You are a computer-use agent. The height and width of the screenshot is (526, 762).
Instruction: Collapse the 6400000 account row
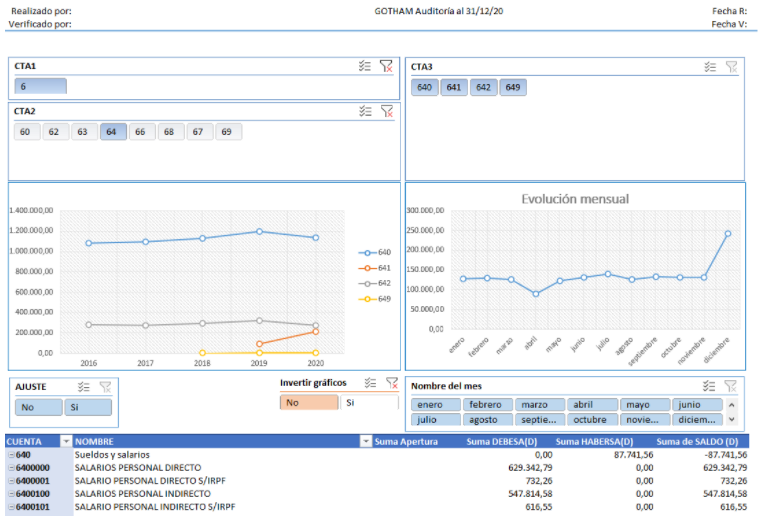tap(11, 468)
